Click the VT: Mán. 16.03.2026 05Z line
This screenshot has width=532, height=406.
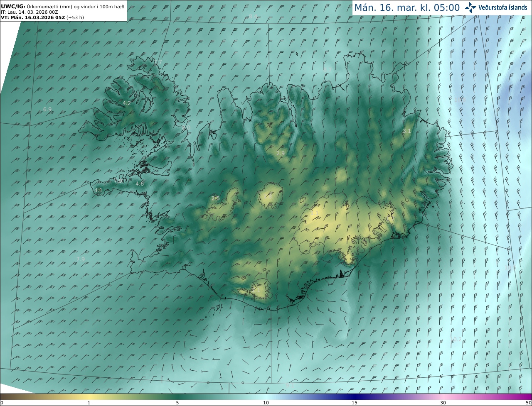(42, 17)
